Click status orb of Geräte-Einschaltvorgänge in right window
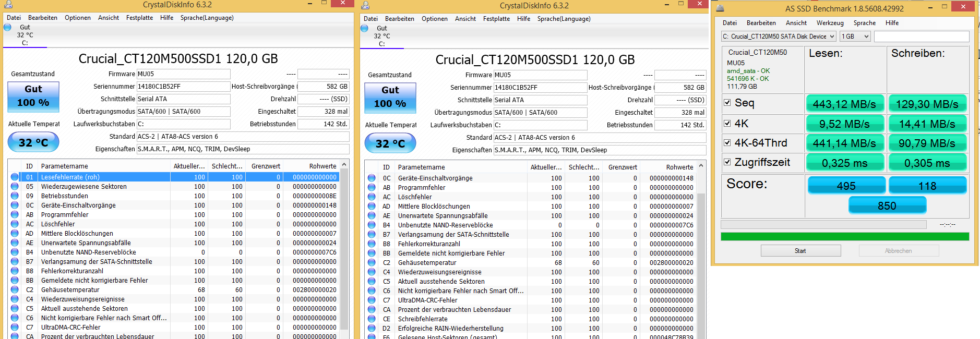The image size is (980, 339). click(372, 178)
